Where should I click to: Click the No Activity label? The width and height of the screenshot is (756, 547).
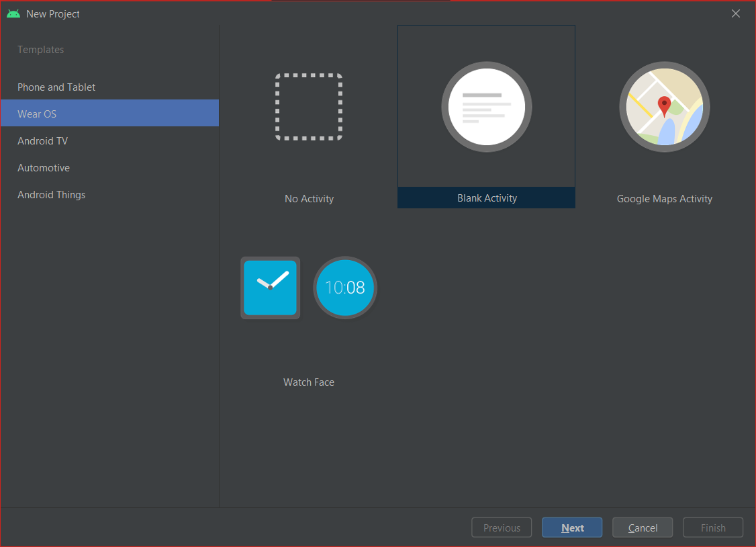pos(309,199)
